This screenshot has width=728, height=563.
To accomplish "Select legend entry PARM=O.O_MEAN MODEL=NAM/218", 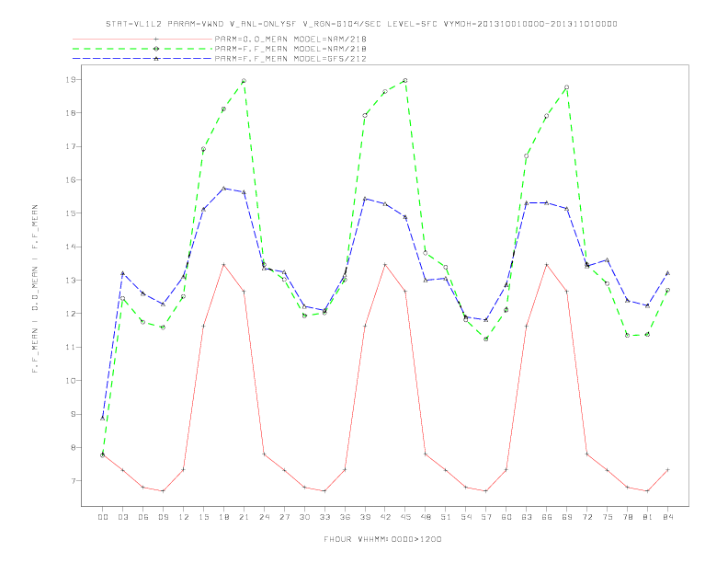I will click(x=290, y=39).
